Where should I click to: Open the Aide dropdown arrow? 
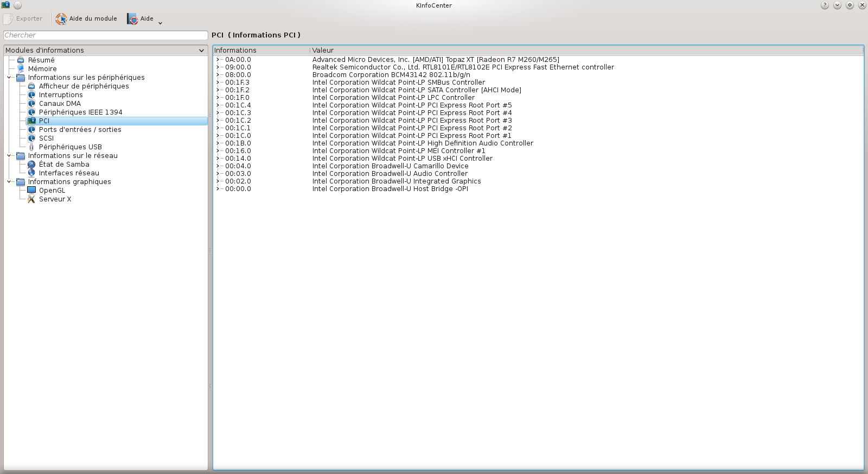160,23
